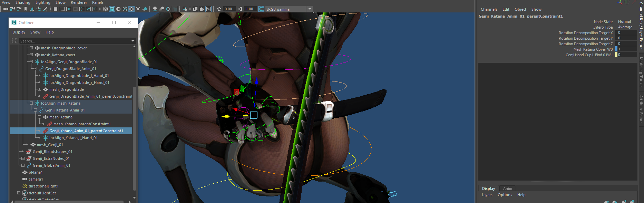Click the Wireframe on Shaded icon
Screen dimensions: 644x203
pyautogui.click(x=125, y=9)
